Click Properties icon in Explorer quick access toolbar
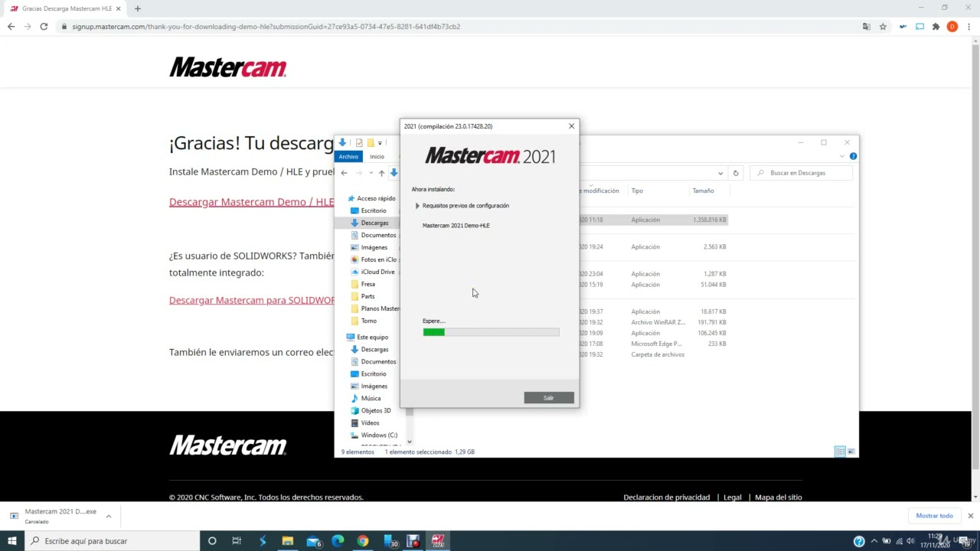This screenshot has height=551, width=980. tap(359, 142)
